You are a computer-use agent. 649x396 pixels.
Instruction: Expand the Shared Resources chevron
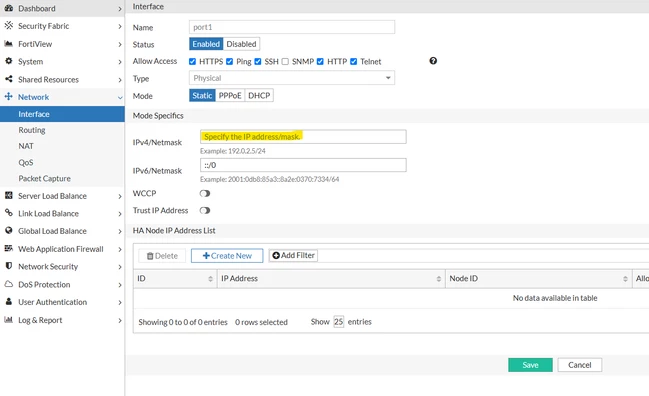pyautogui.click(x=120, y=80)
